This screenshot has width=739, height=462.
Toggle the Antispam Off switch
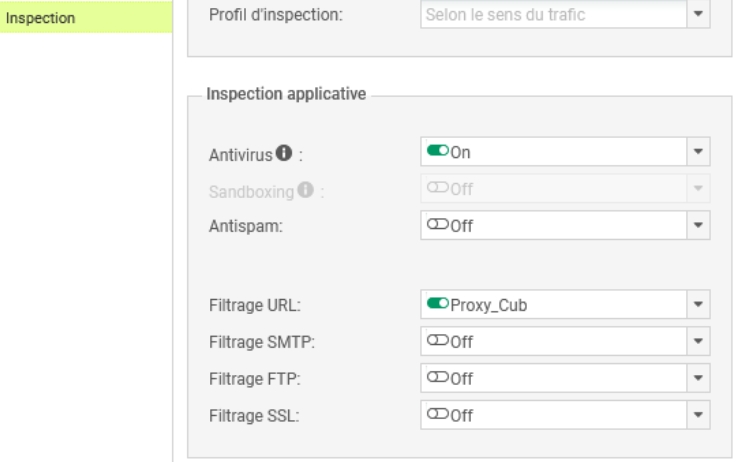coord(435,225)
